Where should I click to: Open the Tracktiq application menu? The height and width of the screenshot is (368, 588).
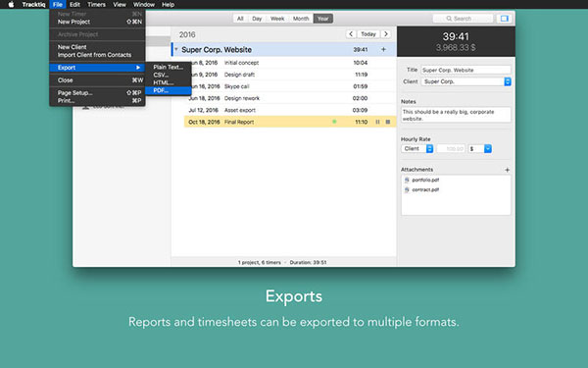[x=33, y=5]
